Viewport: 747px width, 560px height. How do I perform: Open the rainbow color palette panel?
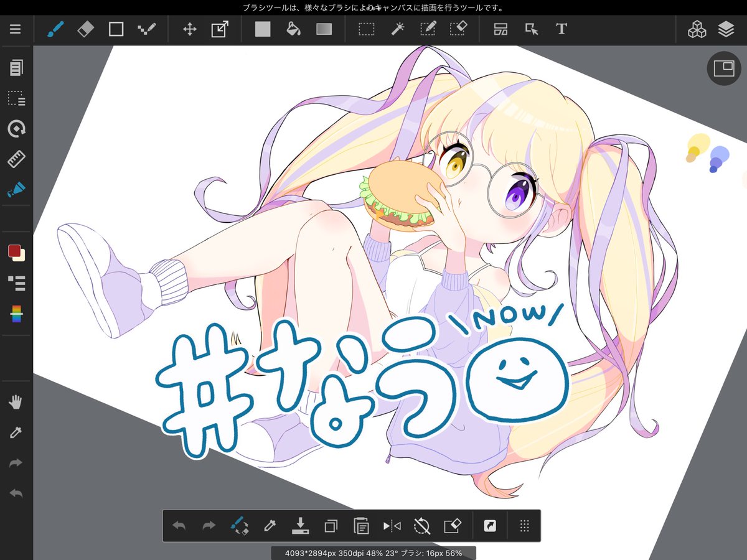click(x=16, y=314)
